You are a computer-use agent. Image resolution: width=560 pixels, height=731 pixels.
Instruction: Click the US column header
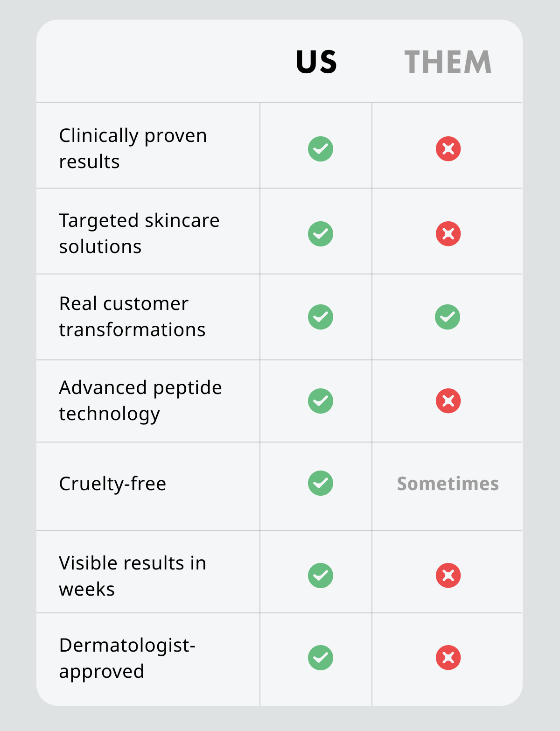(x=316, y=62)
